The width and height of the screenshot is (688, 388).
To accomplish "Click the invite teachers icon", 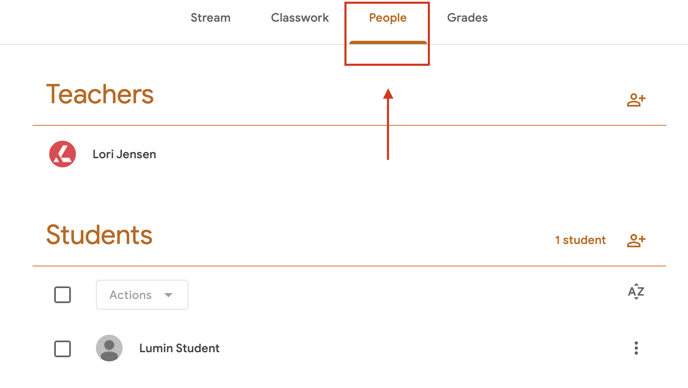I will (636, 100).
